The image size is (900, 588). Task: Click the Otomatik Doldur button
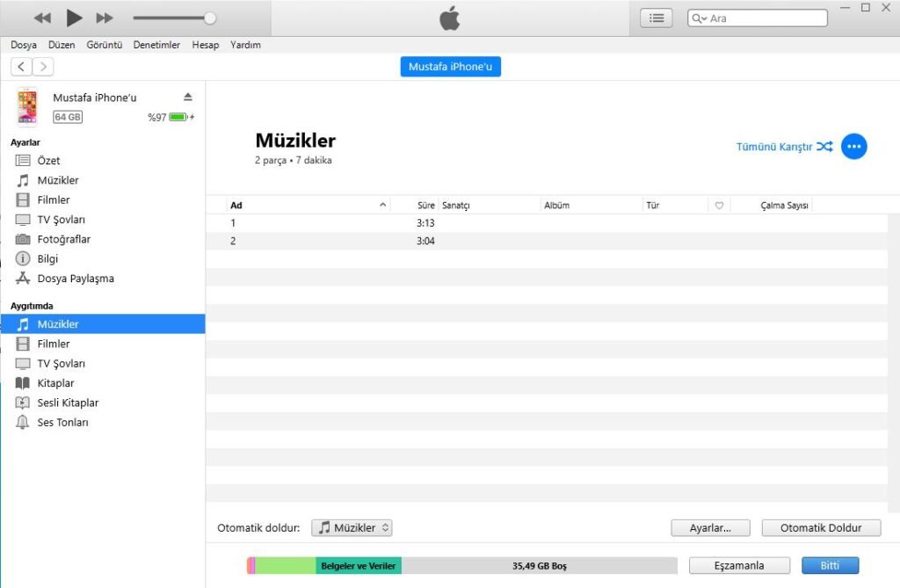pos(821,527)
